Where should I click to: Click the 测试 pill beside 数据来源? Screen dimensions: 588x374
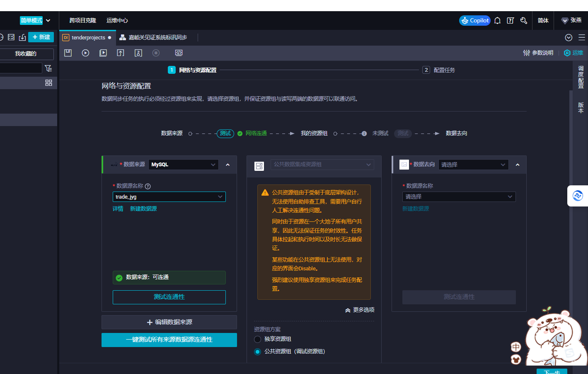(225, 134)
